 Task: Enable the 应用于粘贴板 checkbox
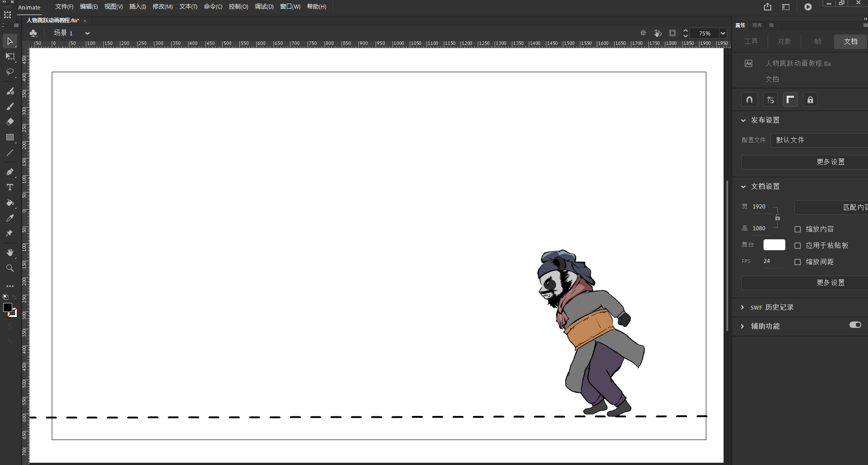(798, 246)
